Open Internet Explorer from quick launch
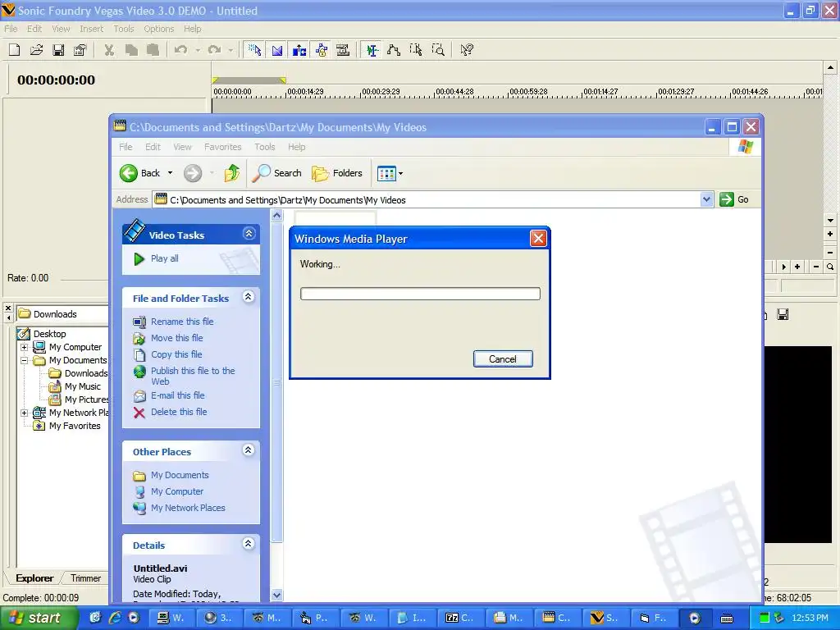Image resolution: width=840 pixels, height=630 pixels. [115, 618]
